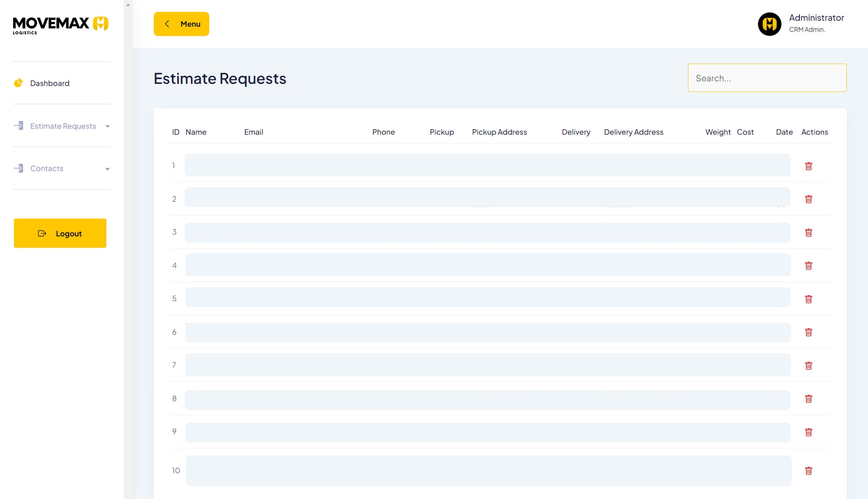
Task: Expand the Estimate Requests sidebar arrow
Action: click(x=108, y=126)
